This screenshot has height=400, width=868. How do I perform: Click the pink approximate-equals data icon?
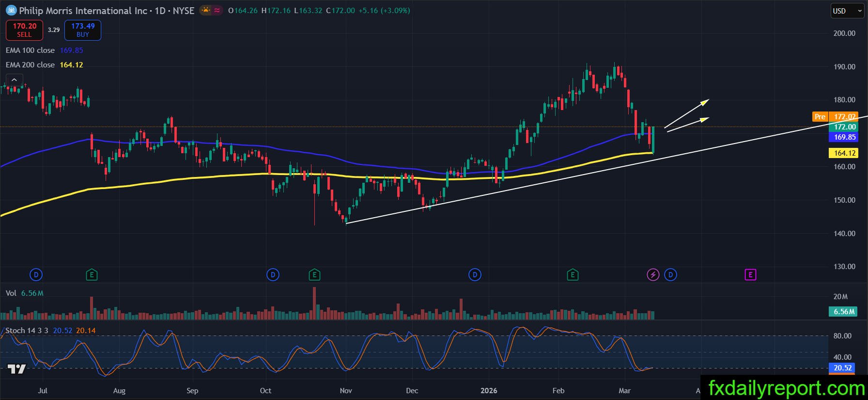click(x=217, y=10)
